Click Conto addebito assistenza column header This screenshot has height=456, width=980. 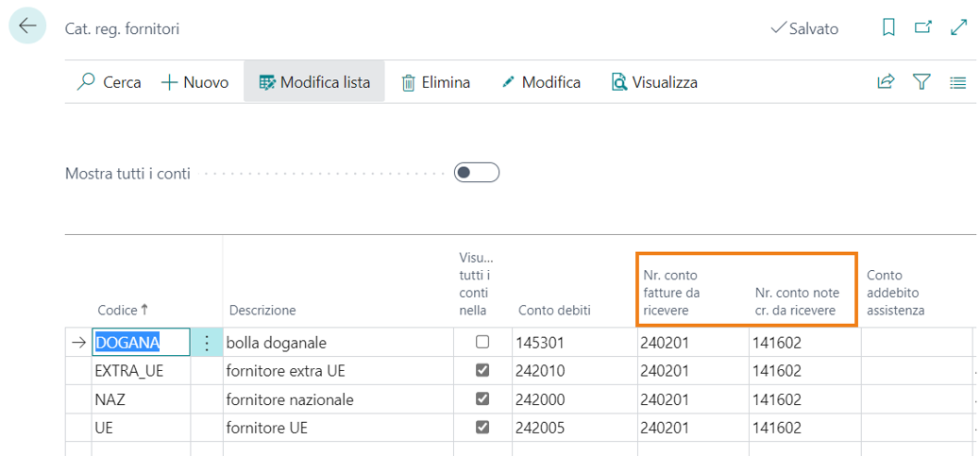[895, 293]
